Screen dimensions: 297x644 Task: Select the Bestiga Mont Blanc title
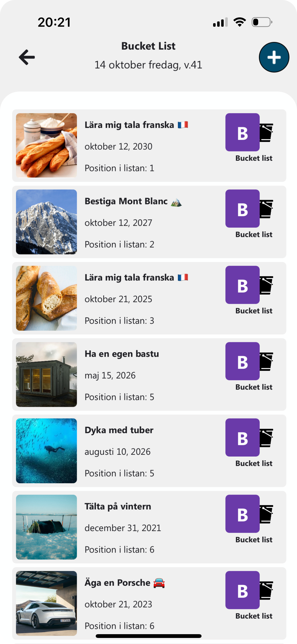click(x=126, y=201)
